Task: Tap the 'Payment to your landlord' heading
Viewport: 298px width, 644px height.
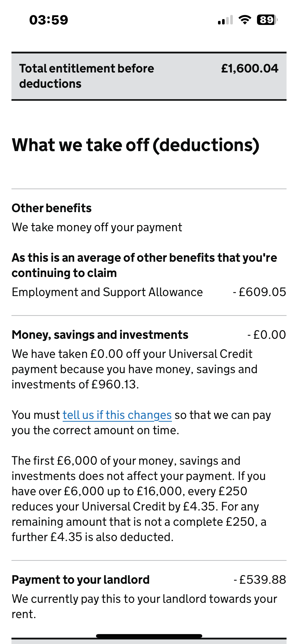Action: 80,580
